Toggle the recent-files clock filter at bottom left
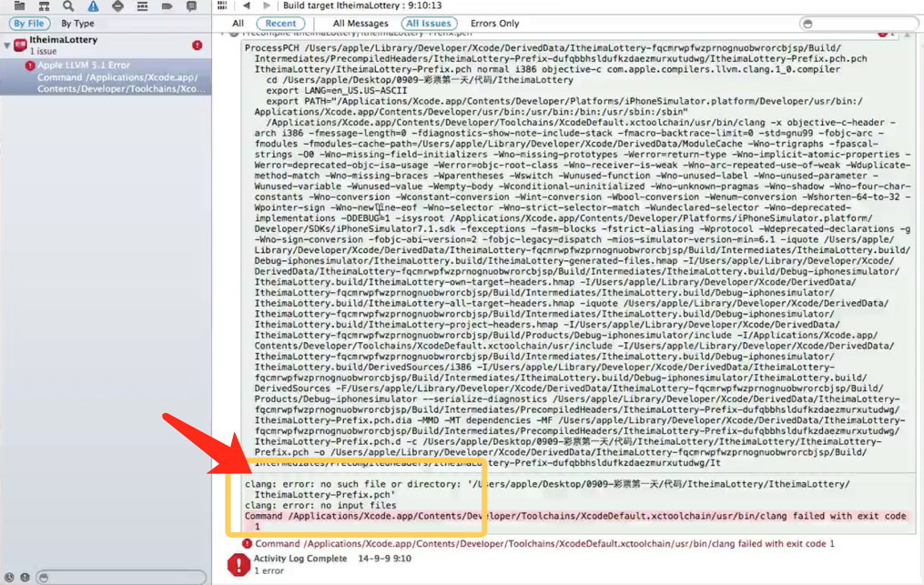Screen dimensions: 924x585 click(x=9, y=578)
